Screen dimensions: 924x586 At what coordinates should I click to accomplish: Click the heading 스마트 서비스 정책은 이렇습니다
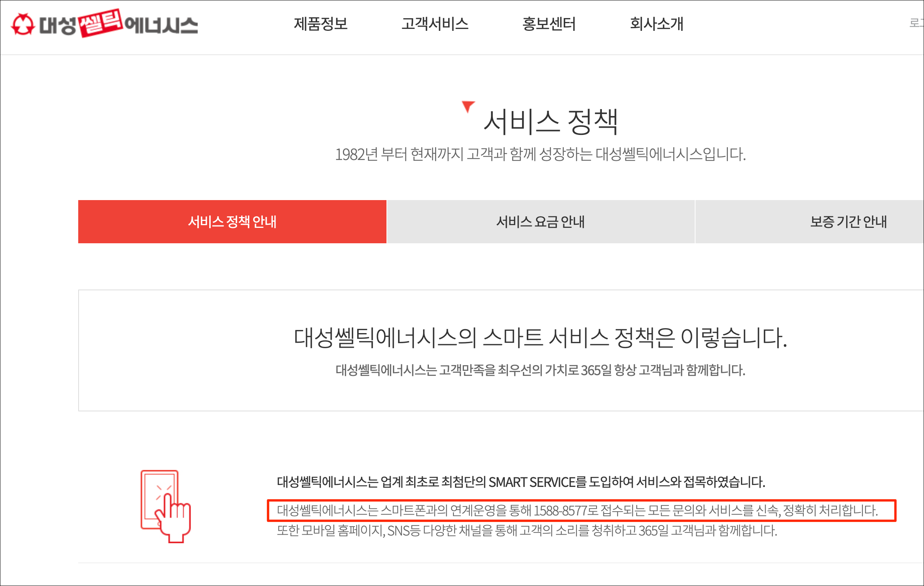[540, 338]
